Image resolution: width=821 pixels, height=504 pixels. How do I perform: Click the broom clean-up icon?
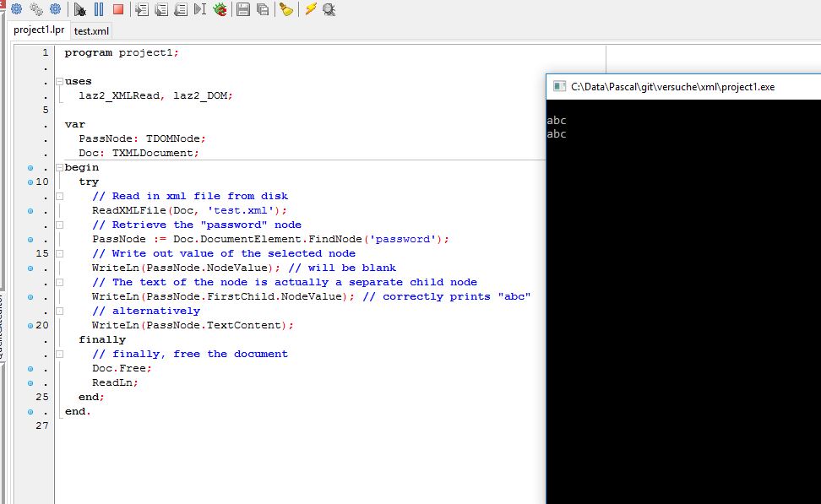click(286, 9)
